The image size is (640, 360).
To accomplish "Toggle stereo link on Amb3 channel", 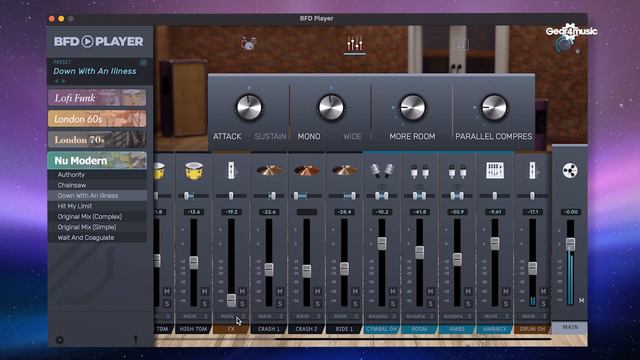I will [457, 187].
